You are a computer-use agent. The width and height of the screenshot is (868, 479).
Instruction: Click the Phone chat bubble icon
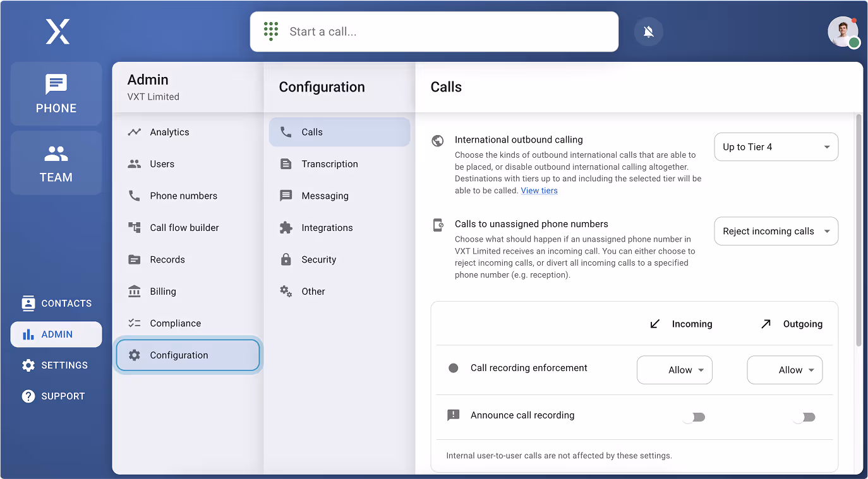[56, 85]
